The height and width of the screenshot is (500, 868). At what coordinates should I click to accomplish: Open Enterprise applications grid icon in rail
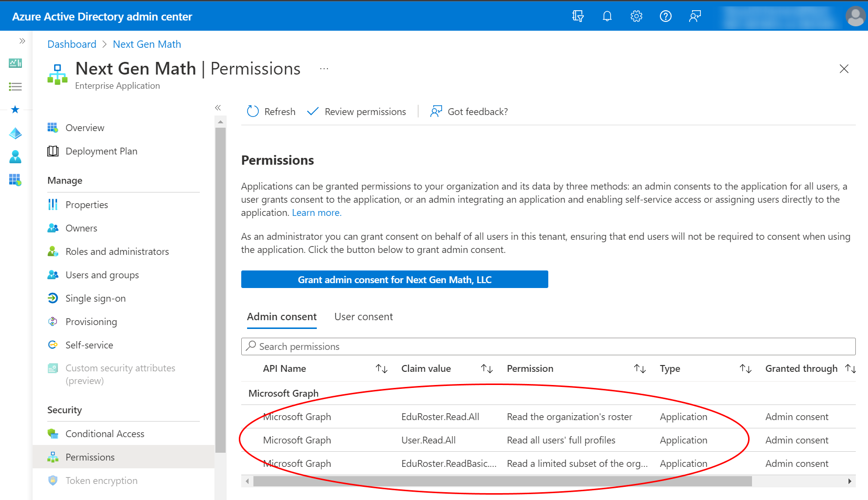coord(15,180)
